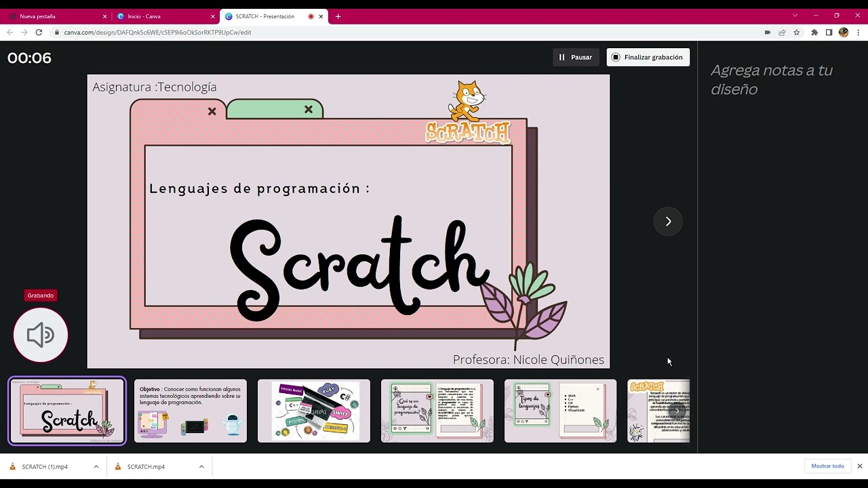
Task: Reload the Canva page
Action: (x=39, y=32)
